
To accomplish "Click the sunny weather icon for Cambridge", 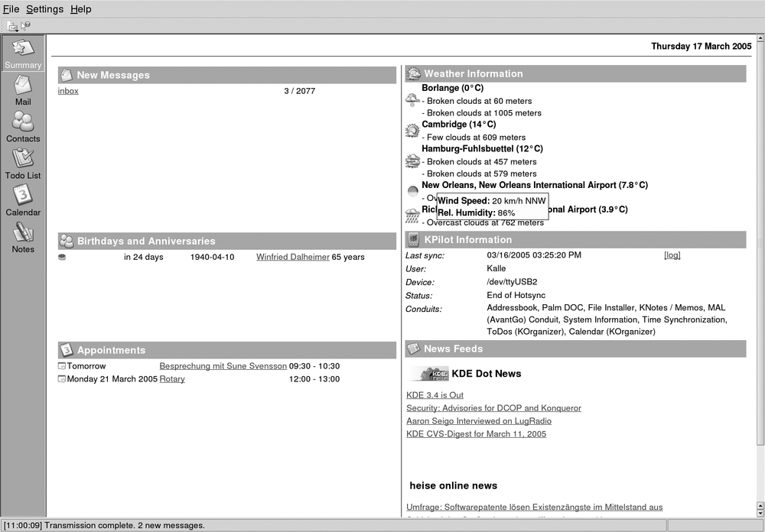I will [412, 130].
